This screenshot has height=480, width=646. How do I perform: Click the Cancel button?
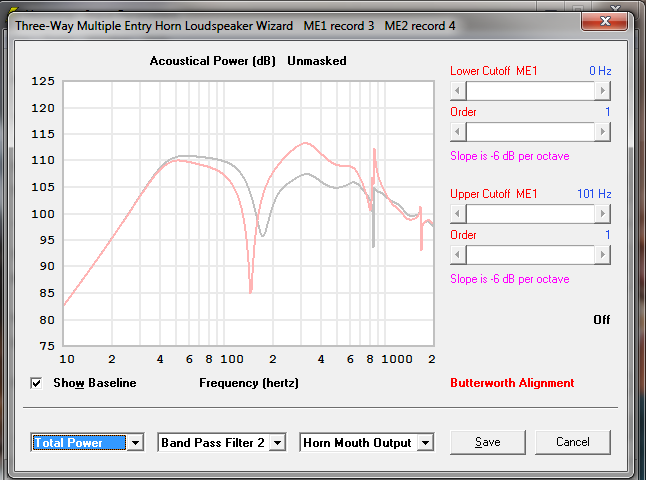(573, 442)
